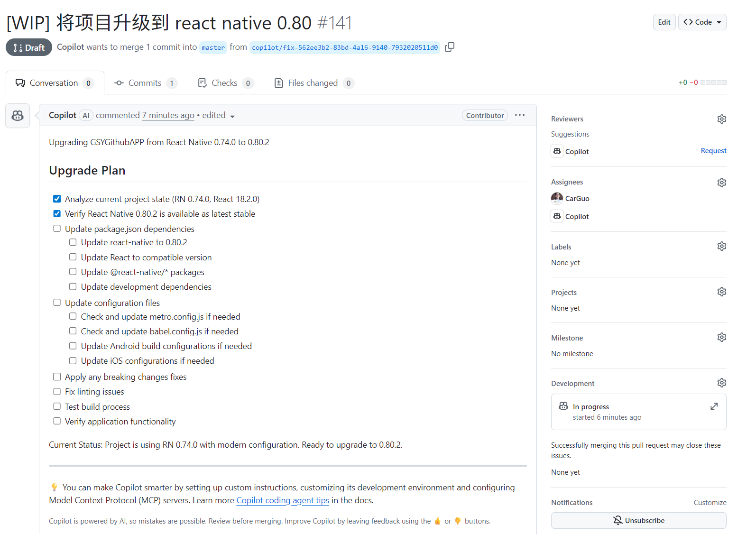
Task: Switch to the Conversation tab
Action: coord(55,83)
